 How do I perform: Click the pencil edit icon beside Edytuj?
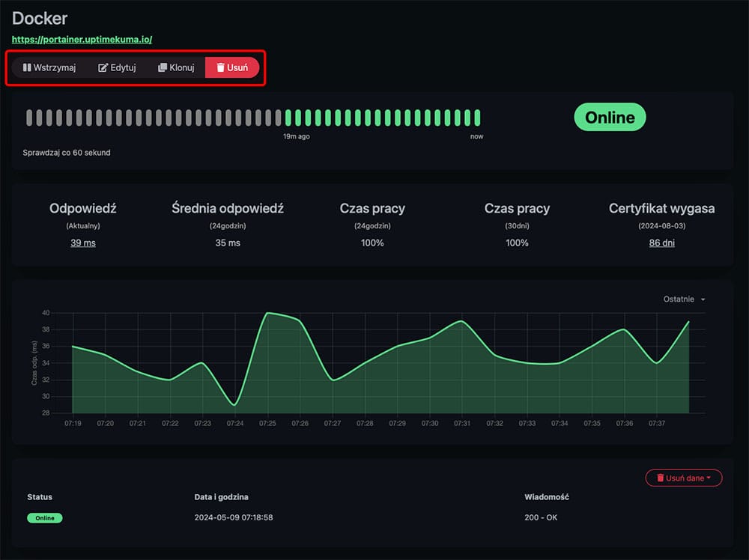tap(103, 67)
